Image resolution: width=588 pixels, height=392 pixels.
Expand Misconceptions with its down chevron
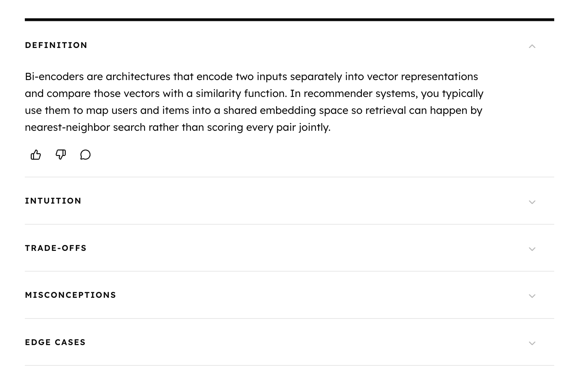tap(532, 296)
